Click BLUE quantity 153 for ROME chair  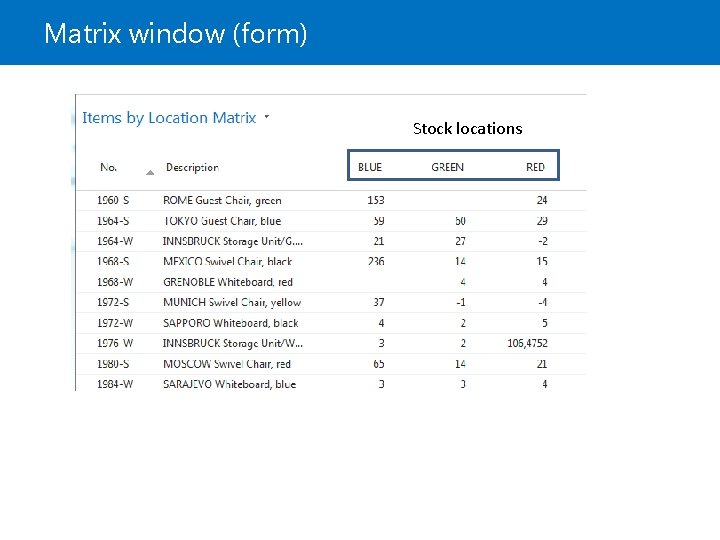pos(376,200)
